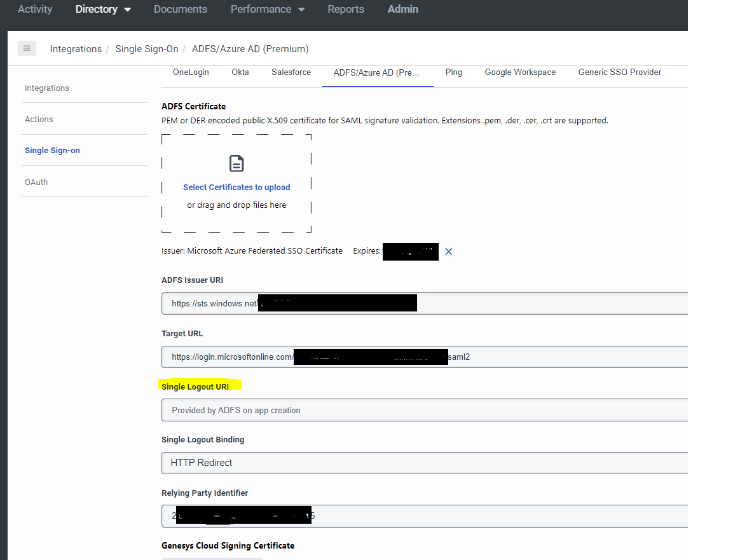
Task: Go to the Reports menu
Action: click(x=346, y=10)
